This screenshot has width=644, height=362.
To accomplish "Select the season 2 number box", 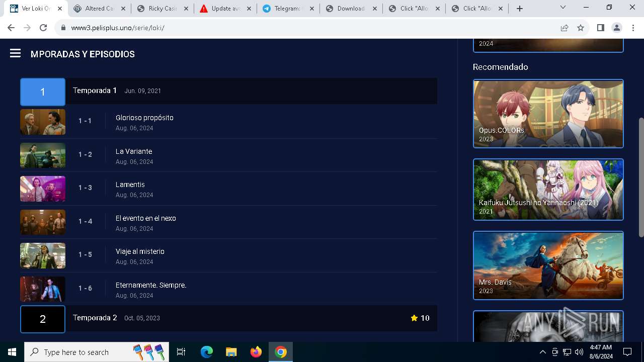I will [x=43, y=319].
